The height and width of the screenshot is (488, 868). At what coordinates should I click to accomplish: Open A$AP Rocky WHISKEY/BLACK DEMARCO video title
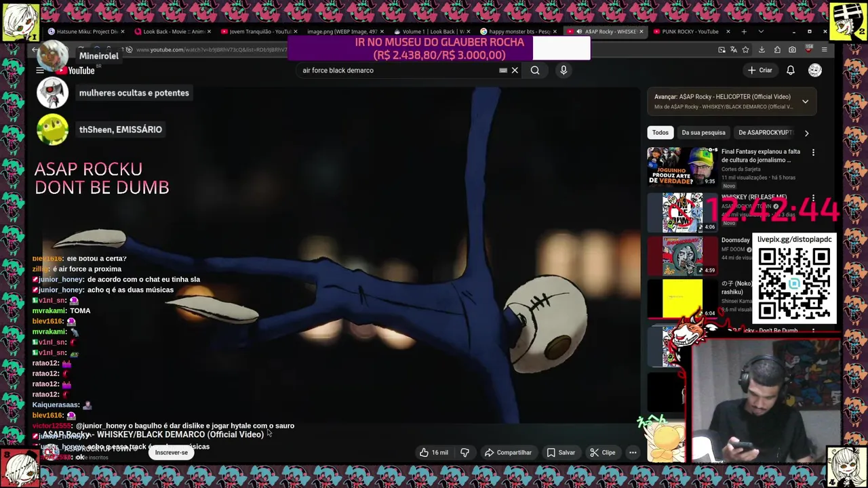pyautogui.click(x=153, y=434)
